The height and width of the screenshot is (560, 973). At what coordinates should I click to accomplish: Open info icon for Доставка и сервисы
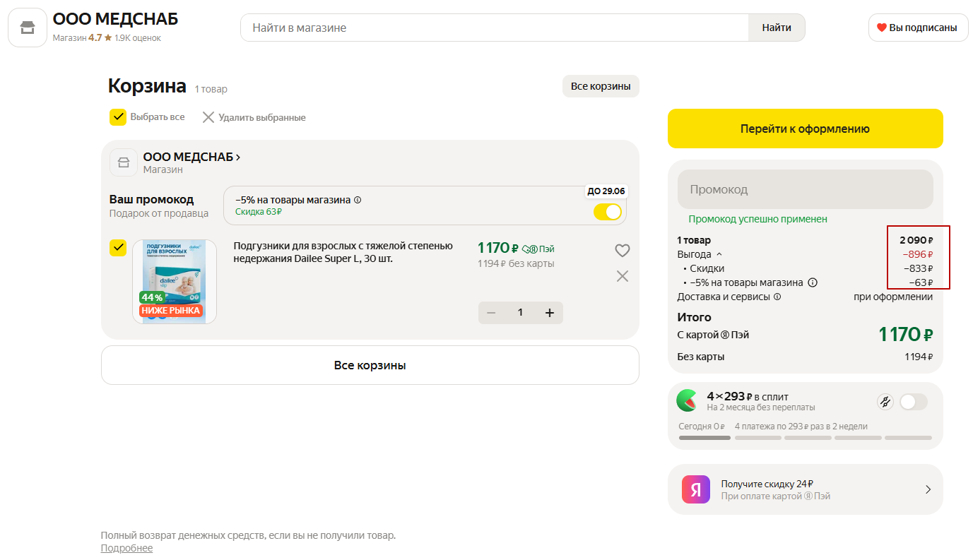tap(777, 297)
